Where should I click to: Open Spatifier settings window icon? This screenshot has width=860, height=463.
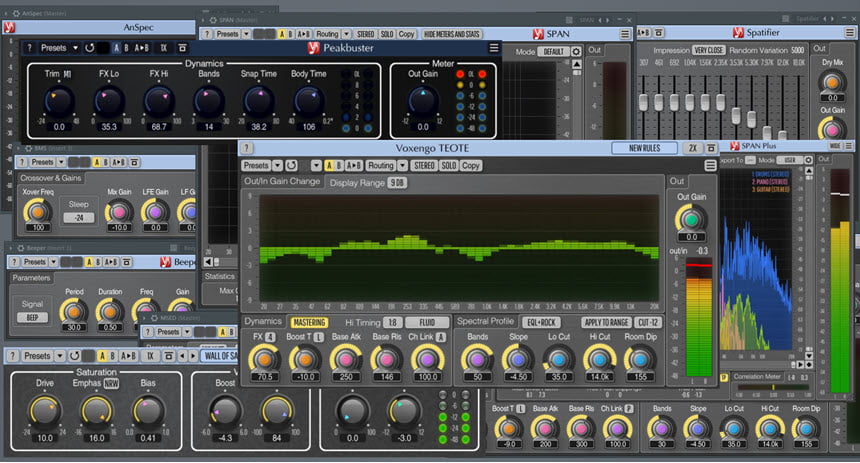(x=659, y=32)
